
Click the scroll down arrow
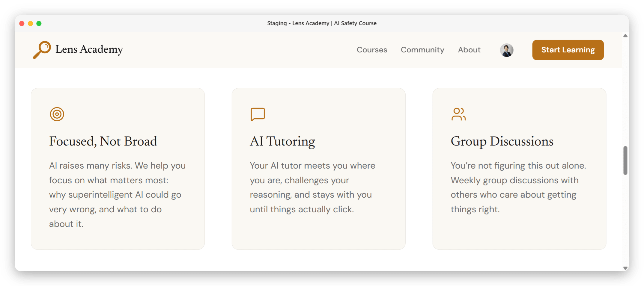pyautogui.click(x=625, y=268)
